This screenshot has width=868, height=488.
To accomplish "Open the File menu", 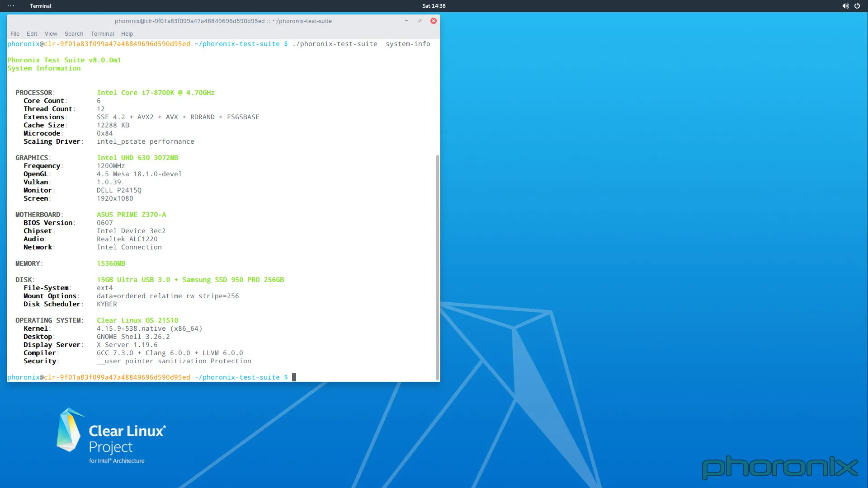I will pyautogui.click(x=15, y=33).
